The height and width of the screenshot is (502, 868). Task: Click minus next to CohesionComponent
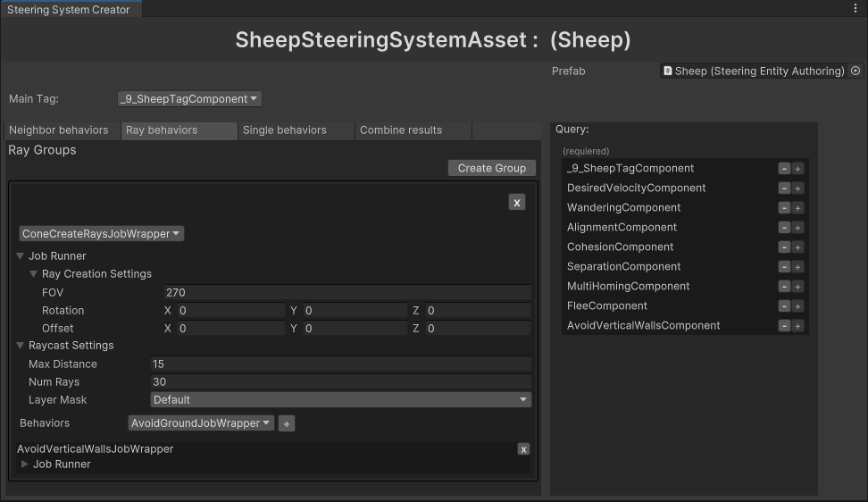click(x=784, y=247)
